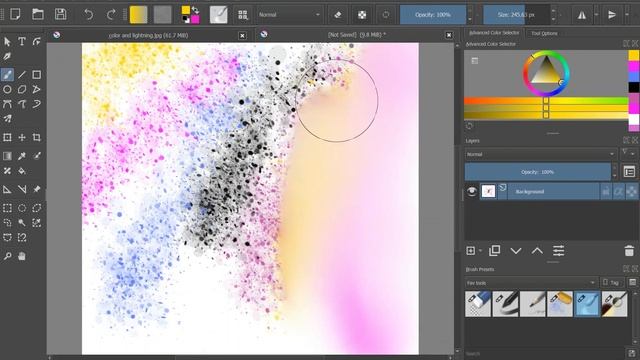Activate the Pan hand tool

[x=22, y=256]
